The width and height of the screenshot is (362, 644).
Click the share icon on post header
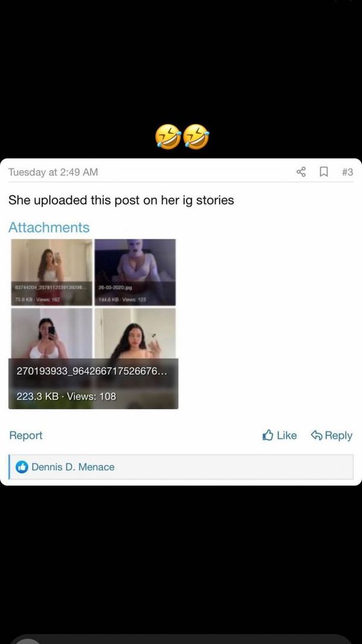click(x=301, y=172)
